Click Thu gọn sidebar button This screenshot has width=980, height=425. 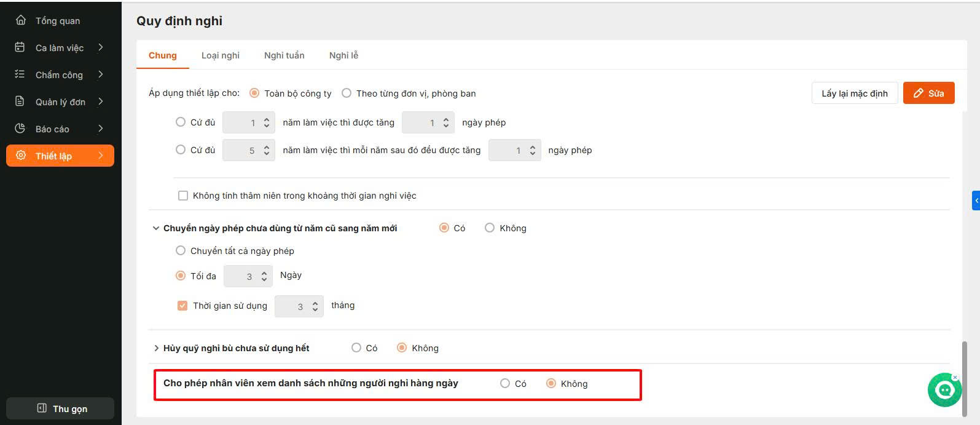[x=60, y=408]
